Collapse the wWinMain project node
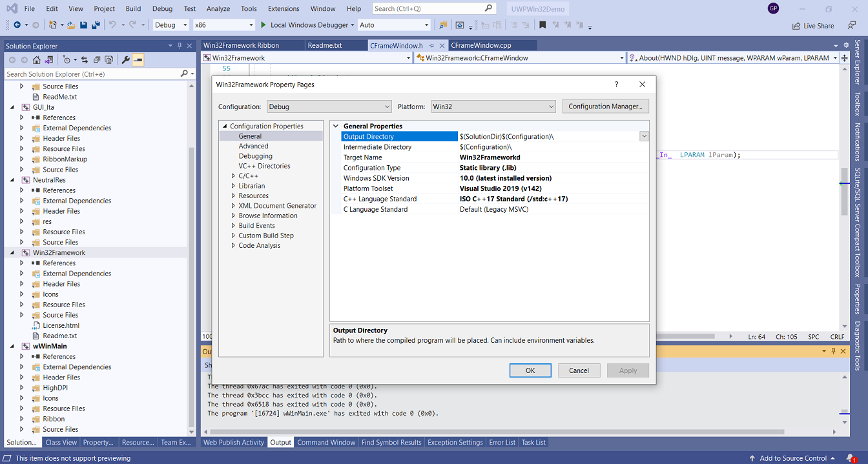The image size is (868, 464). [x=13, y=346]
